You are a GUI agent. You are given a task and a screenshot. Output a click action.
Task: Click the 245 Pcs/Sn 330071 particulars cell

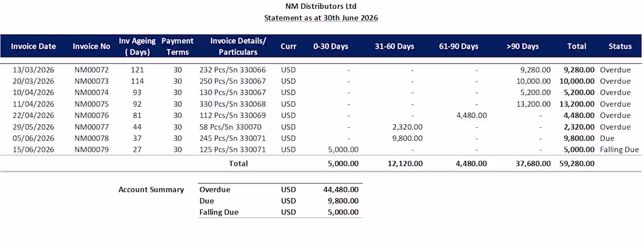pos(232,138)
